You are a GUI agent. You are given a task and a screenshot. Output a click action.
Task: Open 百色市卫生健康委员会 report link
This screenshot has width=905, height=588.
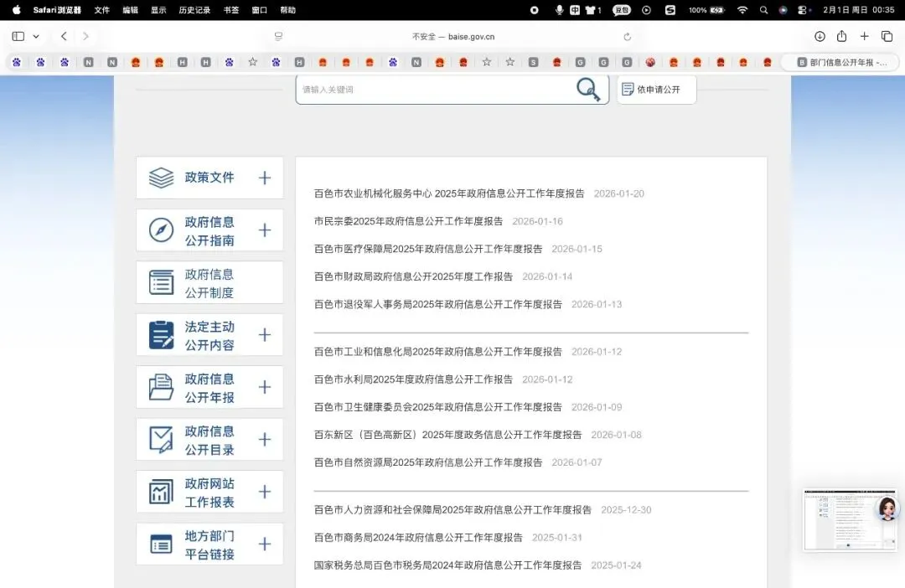pyautogui.click(x=437, y=407)
